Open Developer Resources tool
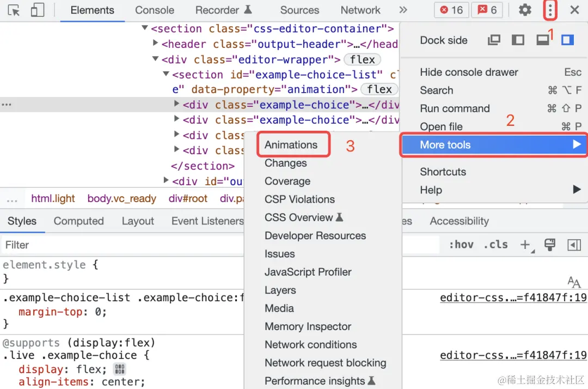Viewport: 588px width, 389px height. pos(315,235)
